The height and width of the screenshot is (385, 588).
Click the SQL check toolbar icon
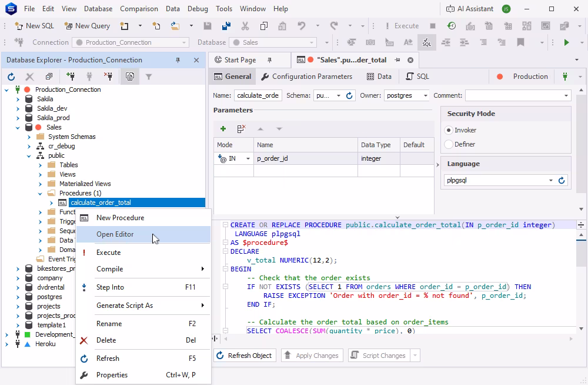click(426, 42)
